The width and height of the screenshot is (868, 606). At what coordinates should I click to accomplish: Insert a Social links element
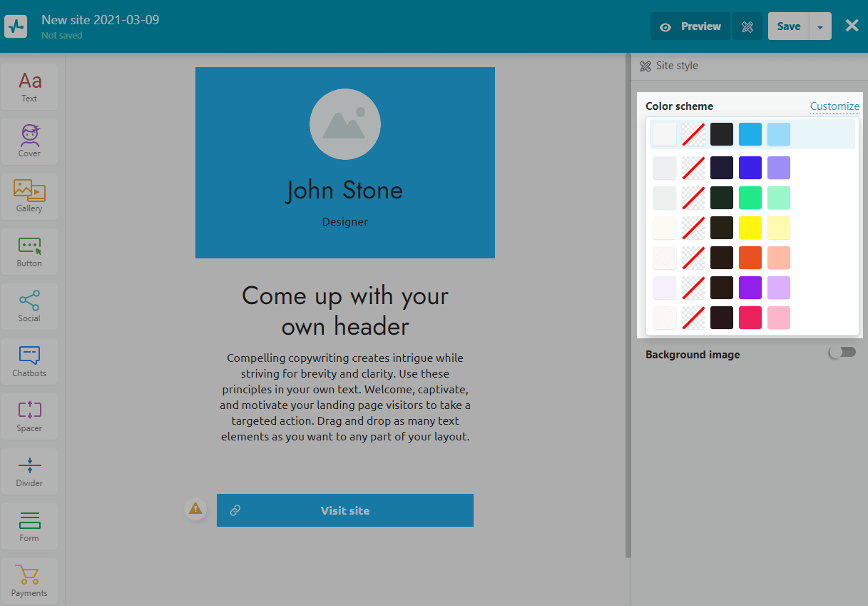[29, 306]
